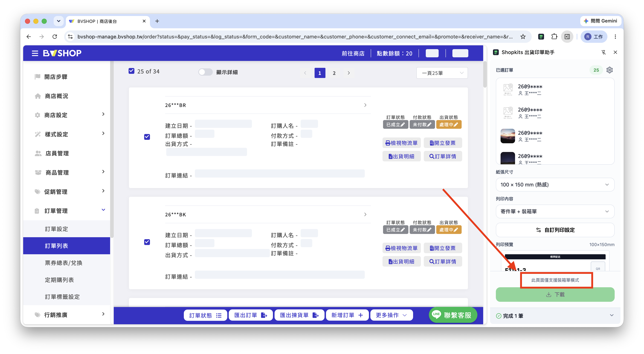Go to page 2 of orders
Screen dimensions: 644x354
point(334,73)
